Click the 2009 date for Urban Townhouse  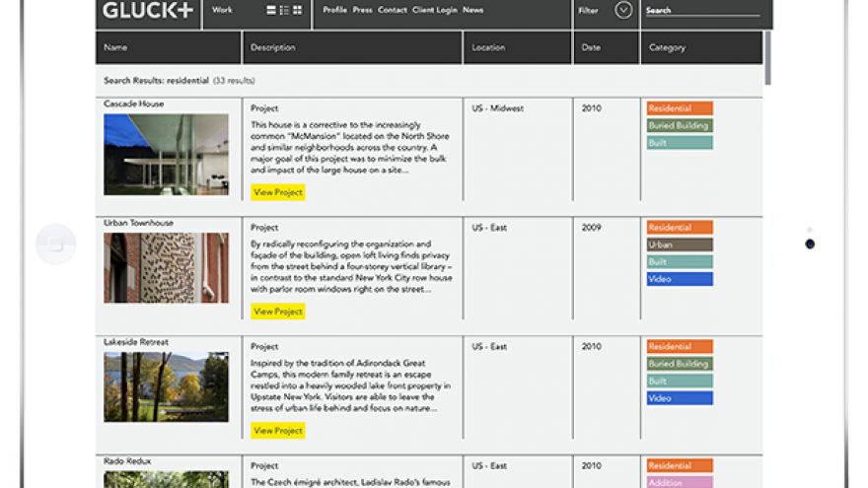591,228
